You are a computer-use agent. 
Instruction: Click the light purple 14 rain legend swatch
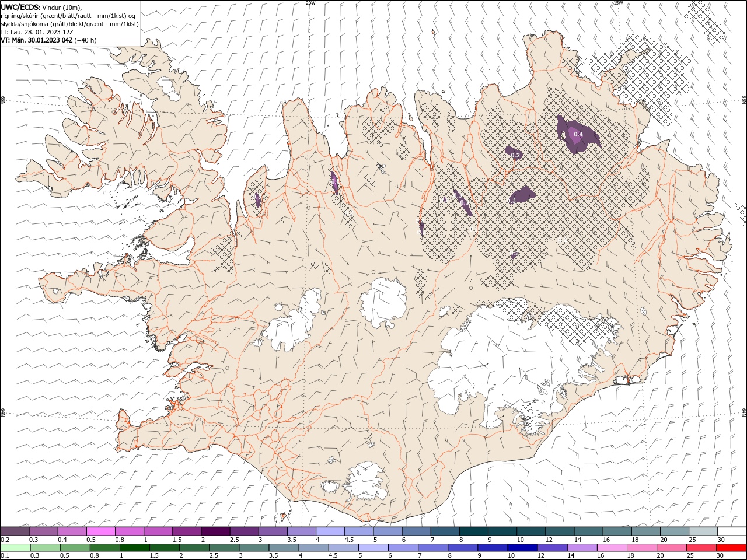click(582, 548)
